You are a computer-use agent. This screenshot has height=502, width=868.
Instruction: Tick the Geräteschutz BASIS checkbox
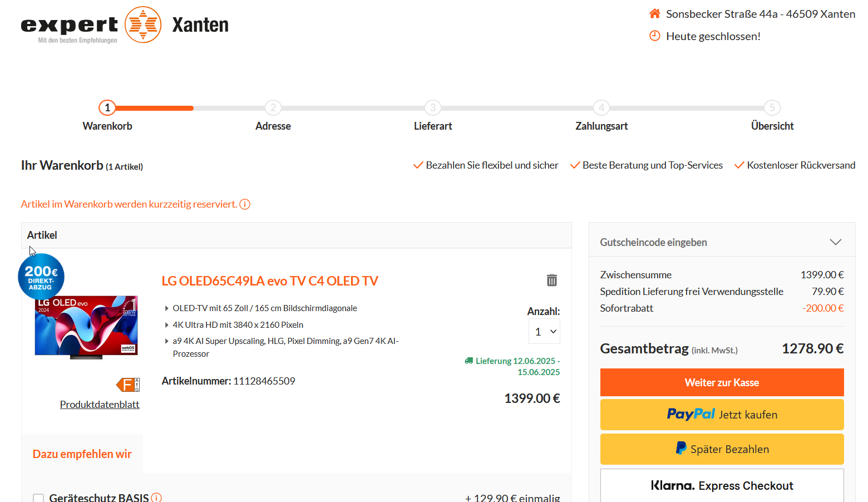38,498
